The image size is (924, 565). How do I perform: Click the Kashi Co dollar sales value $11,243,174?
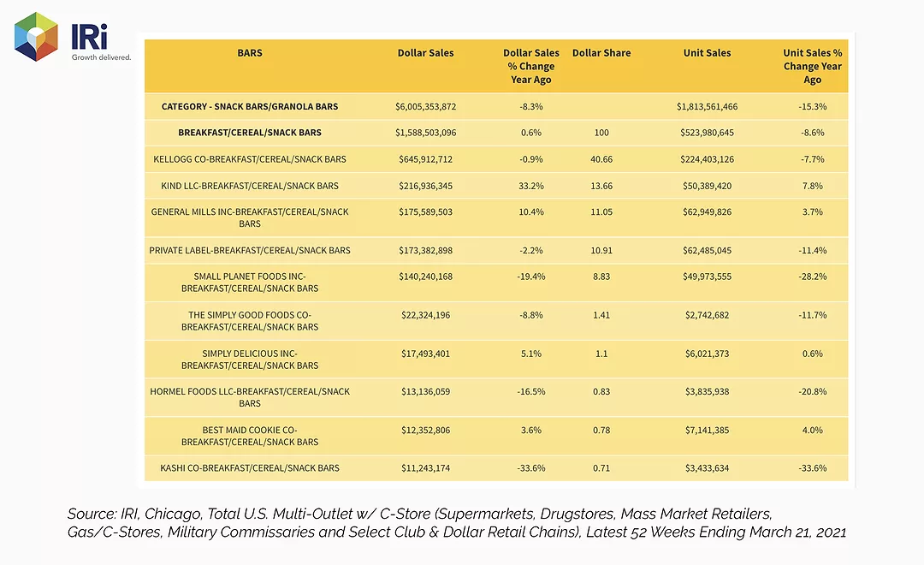point(425,468)
